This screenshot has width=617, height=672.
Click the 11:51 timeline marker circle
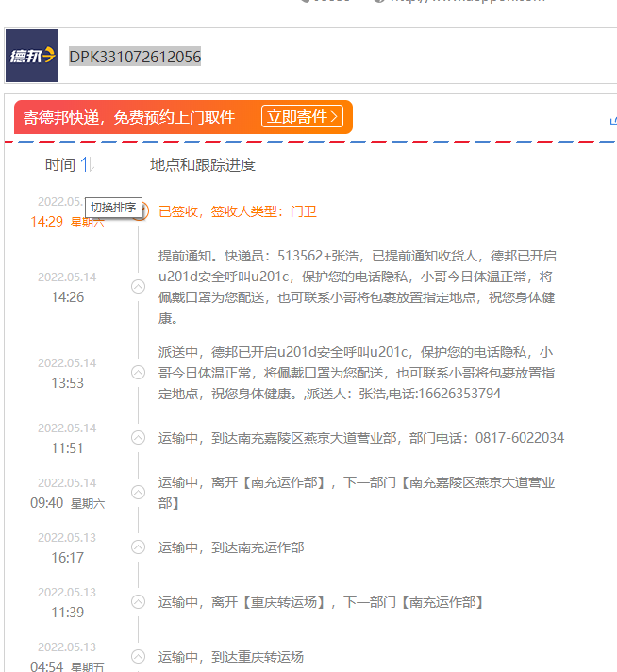[x=138, y=438]
